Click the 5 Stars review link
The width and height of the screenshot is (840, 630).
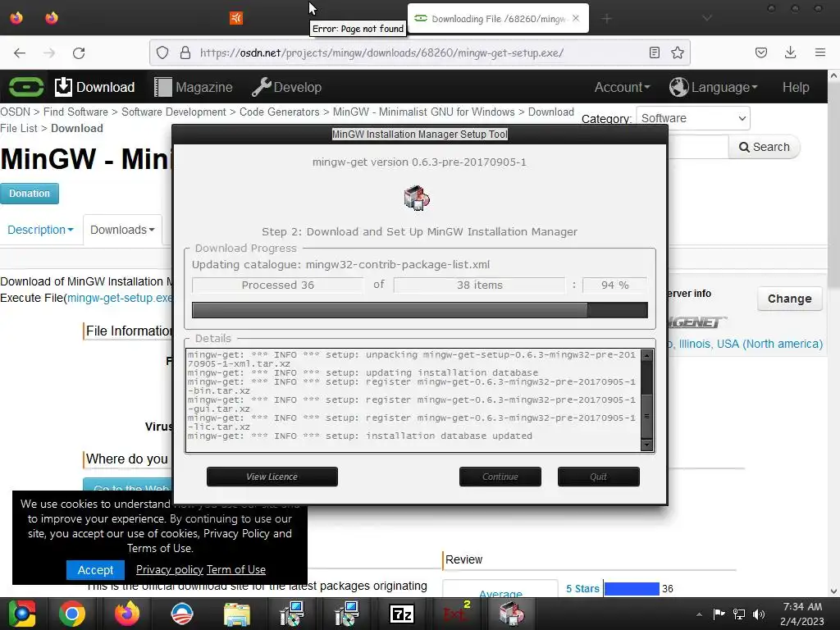point(582,588)
